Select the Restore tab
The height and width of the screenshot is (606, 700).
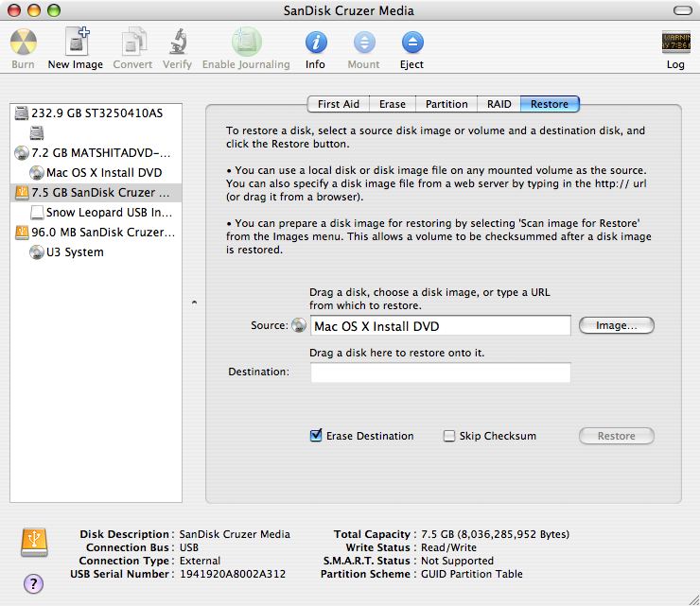pos(550,104)
